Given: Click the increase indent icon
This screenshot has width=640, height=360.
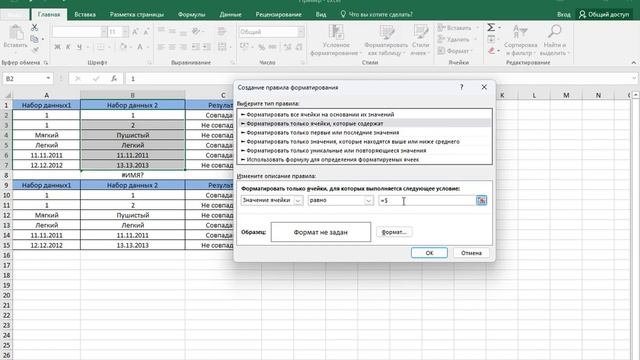Looking at the screenshot, I should pyautogui.click(x=207, y=47).
